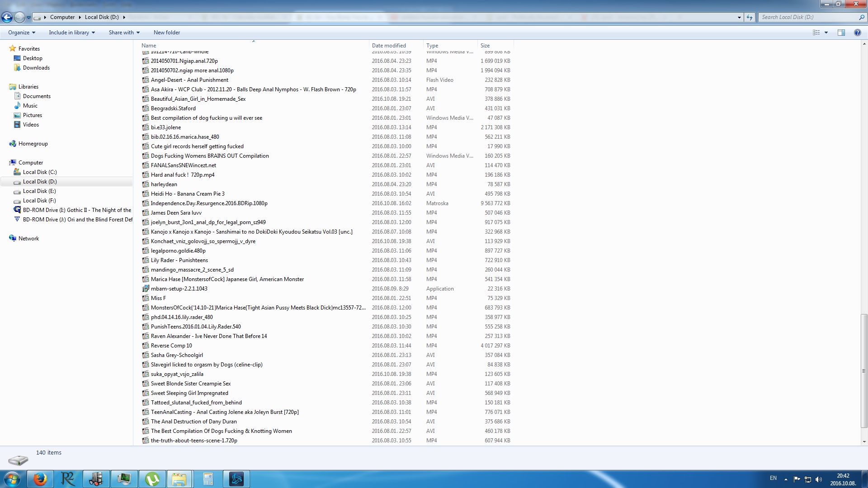Click the vertical scrollbar thumb in file list

[864, 371]
